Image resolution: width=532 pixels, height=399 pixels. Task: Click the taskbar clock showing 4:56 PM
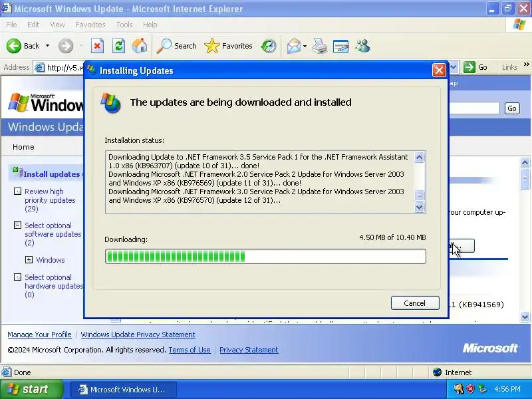click(507, 389)
